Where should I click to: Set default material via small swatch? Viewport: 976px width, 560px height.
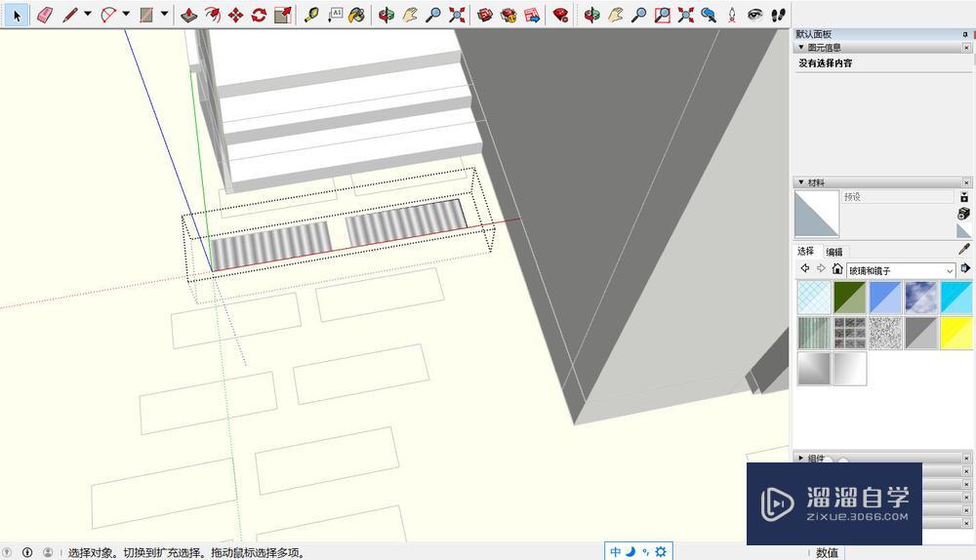[x=964, y=231]
